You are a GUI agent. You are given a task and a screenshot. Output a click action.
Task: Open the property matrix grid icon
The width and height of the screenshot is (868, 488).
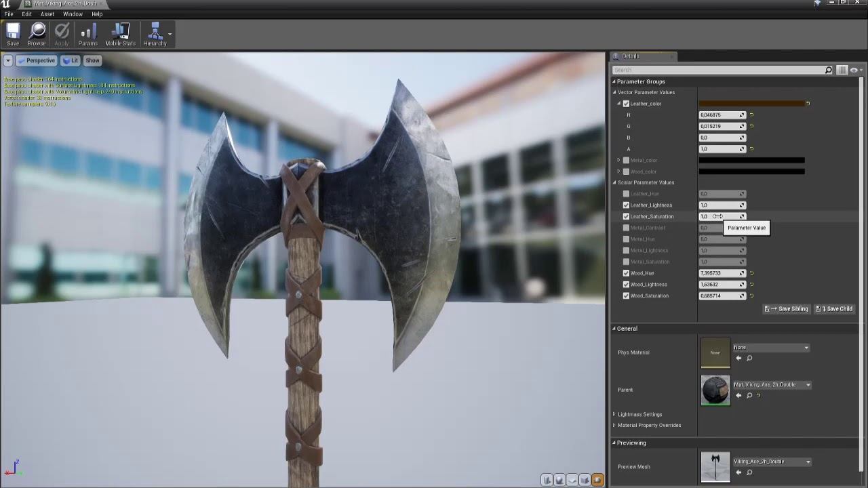pyautogui.click(x=842, y=70)
